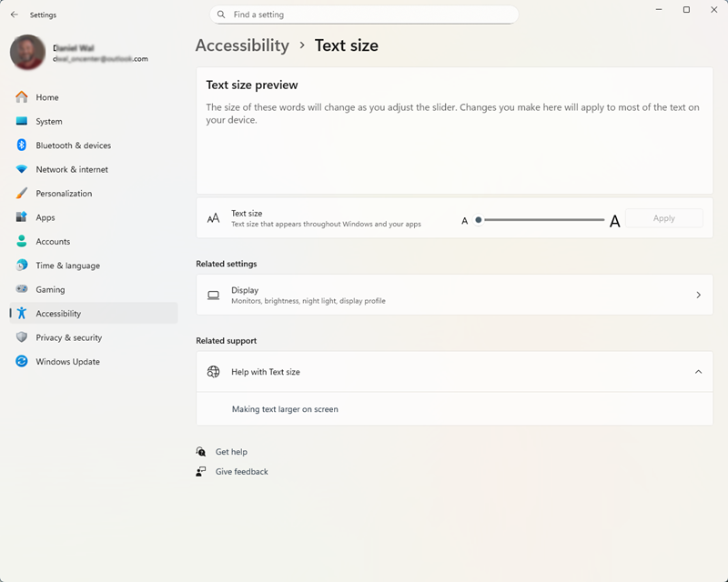The height and width of the screenshot is (582, 728).
Task: Click the Give feedback link
Action: [244, 471]
